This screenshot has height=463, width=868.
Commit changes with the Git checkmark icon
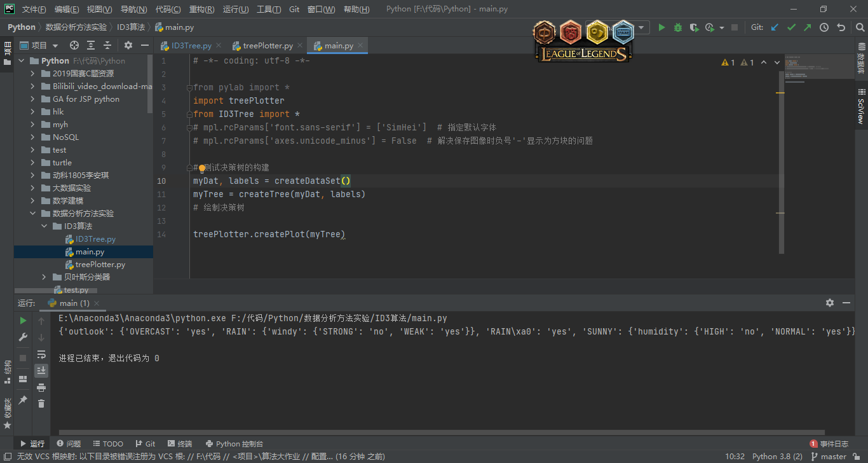tap(791, 27)
